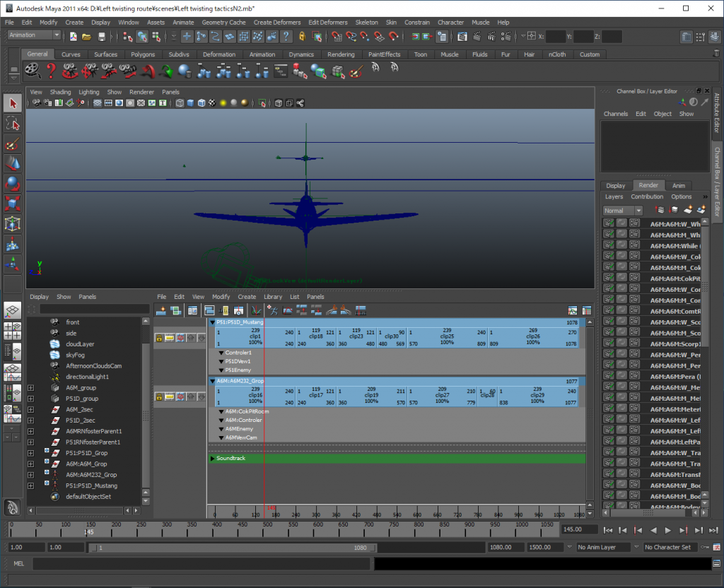
Task: Click the playback end 1080.00 field
Action: [506, 548]
